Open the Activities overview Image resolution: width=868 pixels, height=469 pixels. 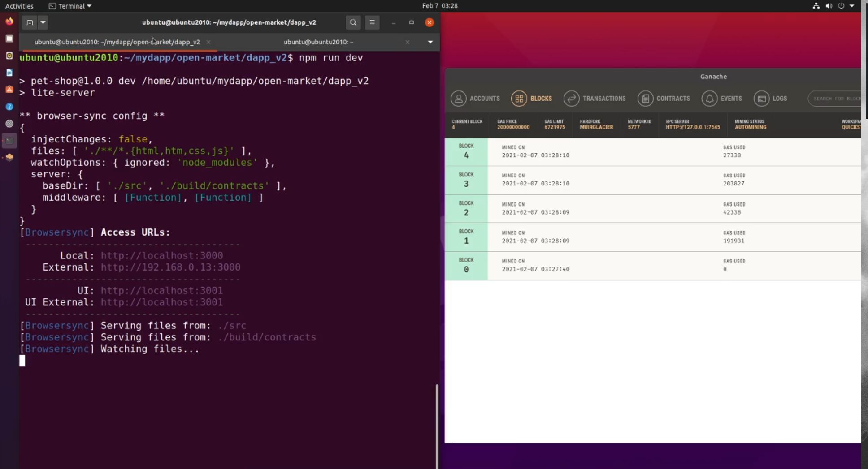click(x=19, y=6)
